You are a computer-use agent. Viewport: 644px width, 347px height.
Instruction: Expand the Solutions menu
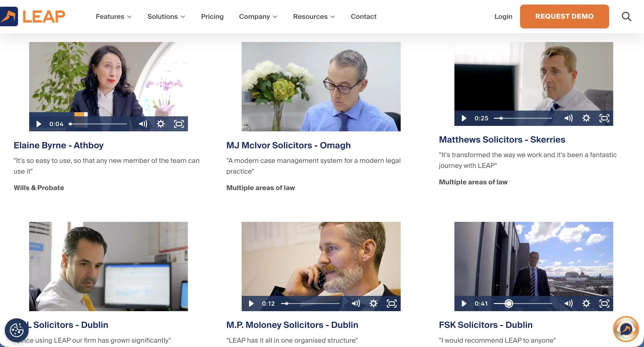pyautogui.click(x=166, y=16)
